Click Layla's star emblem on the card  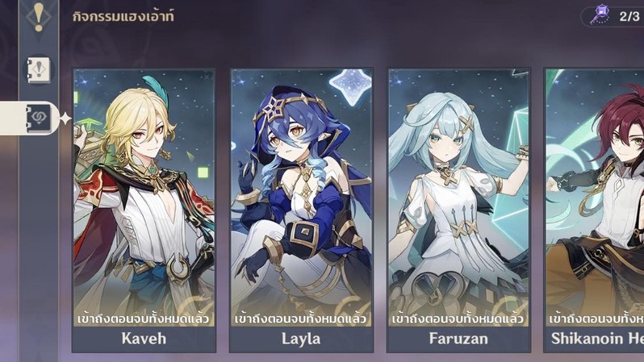click(x=350, y=86)
